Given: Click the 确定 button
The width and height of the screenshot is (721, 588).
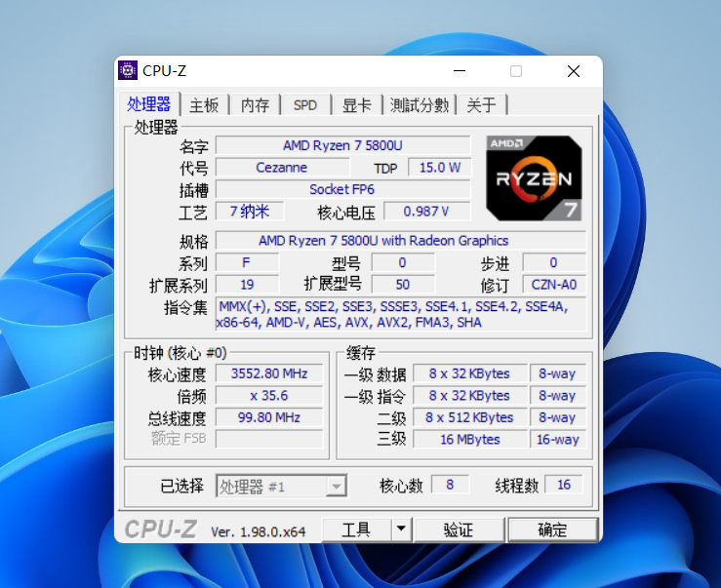Looking at the screenshot, I should (x=552, y=529).
